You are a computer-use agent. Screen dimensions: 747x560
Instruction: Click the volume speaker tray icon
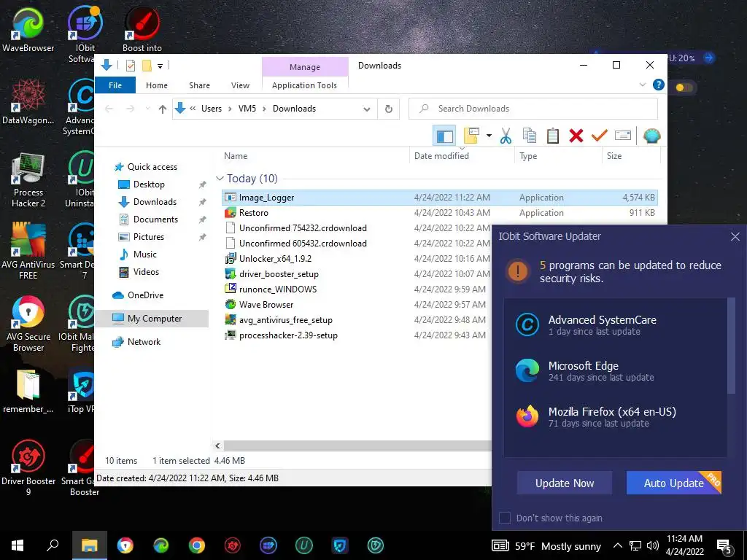(653, 545)
